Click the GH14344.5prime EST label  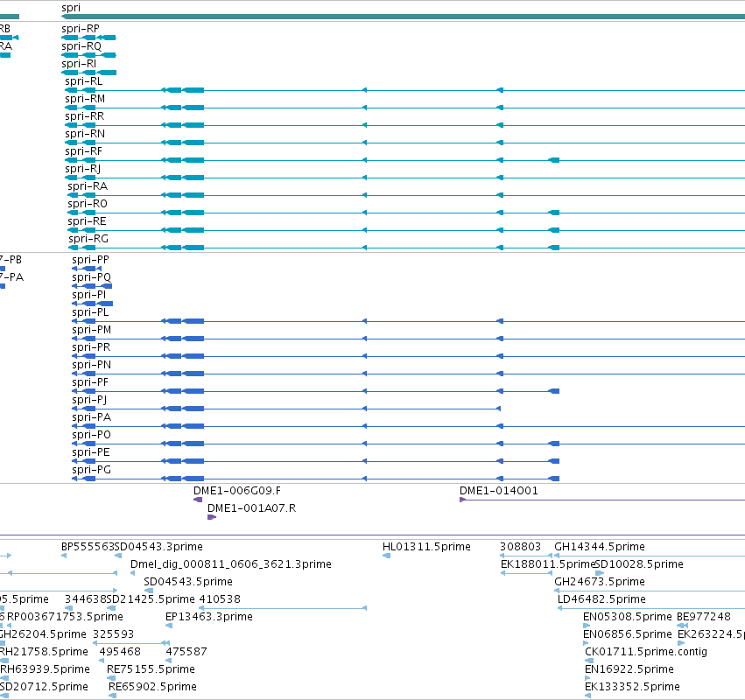click(x=600, y=547)
